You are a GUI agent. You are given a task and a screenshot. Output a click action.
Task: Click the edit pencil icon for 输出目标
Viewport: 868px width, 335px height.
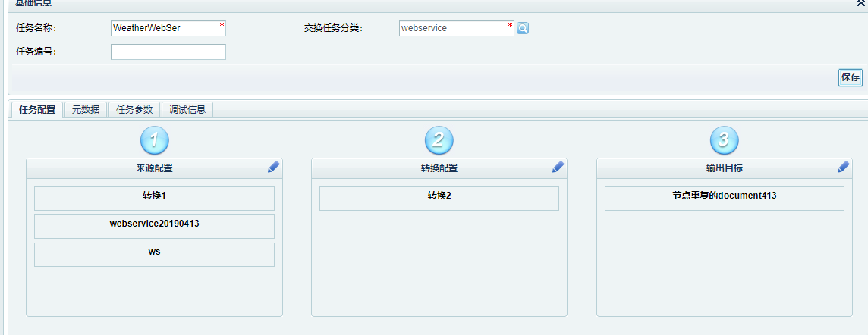point(843,167)
